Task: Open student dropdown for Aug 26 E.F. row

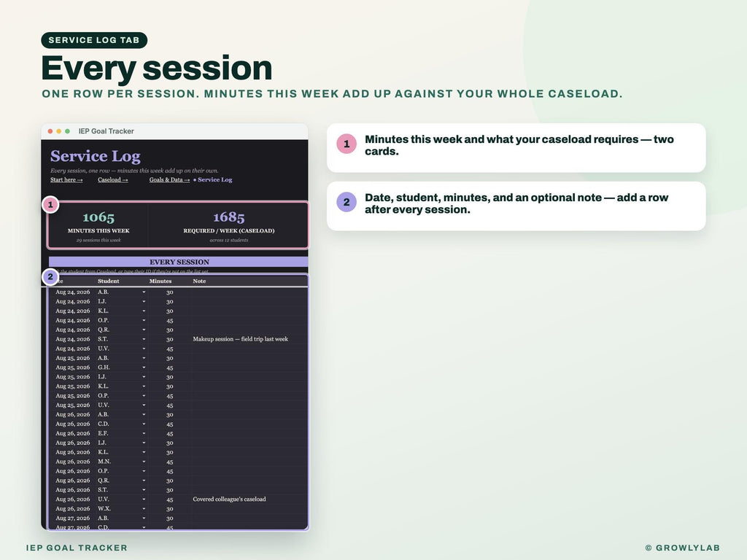Action: tap(144, 433)
